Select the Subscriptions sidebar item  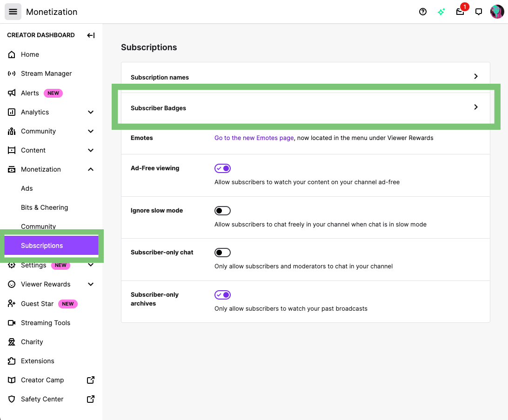[x=51, y=246]
